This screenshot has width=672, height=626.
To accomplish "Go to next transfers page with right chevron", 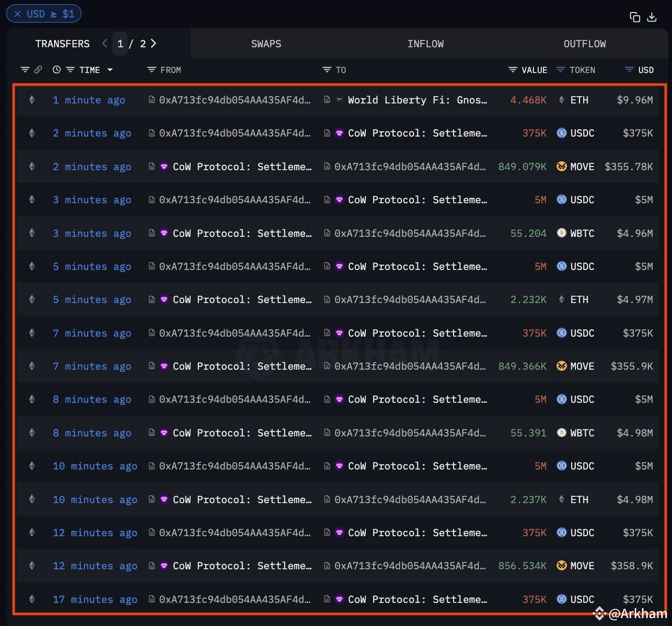I will [153, 44].
